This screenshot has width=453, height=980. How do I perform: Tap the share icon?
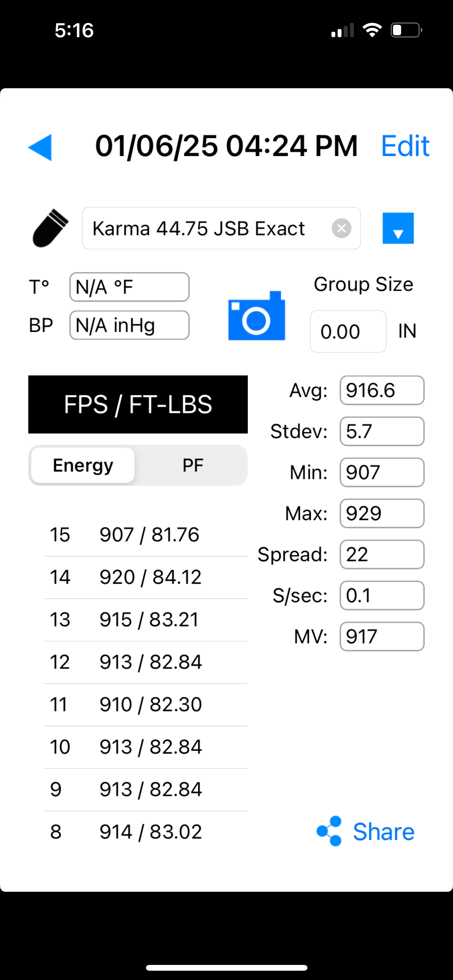click(x=329, y=831)
